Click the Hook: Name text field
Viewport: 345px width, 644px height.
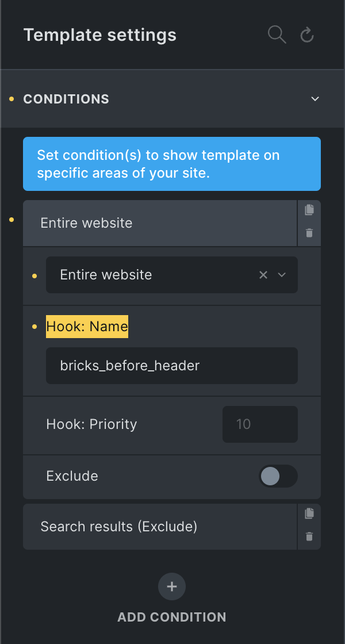172,366
